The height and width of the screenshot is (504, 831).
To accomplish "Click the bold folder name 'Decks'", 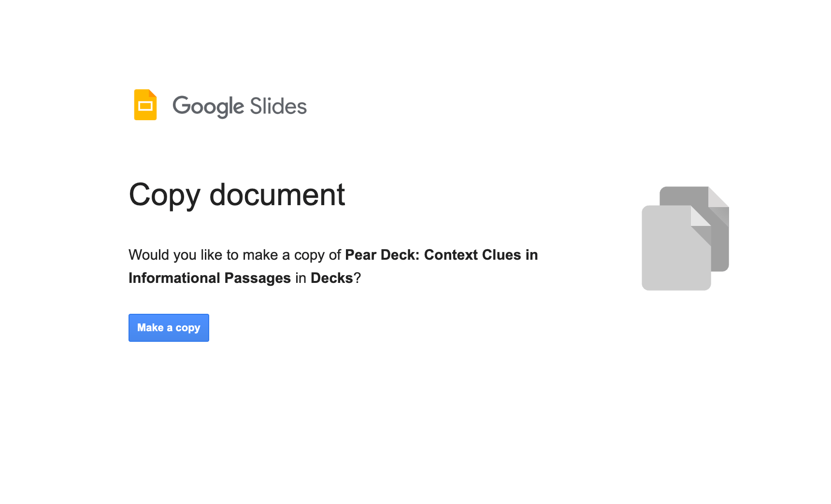I will [x=332, y=278].
